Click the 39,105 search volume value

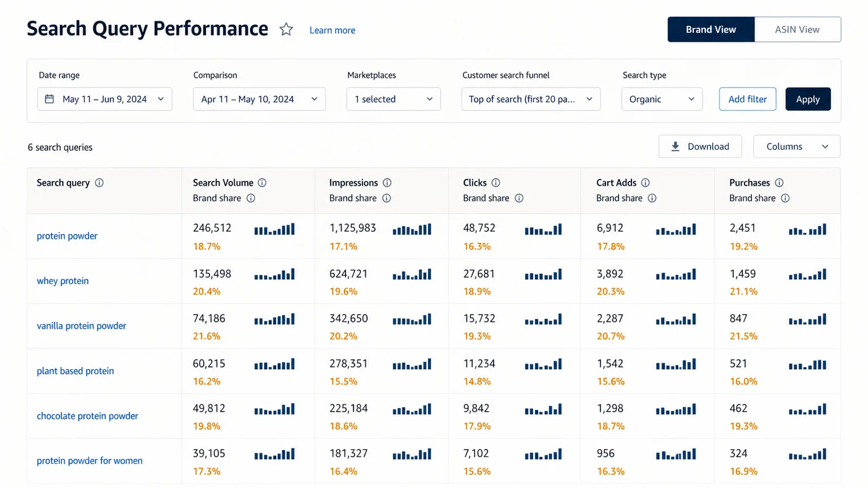(x=209, y=453)
